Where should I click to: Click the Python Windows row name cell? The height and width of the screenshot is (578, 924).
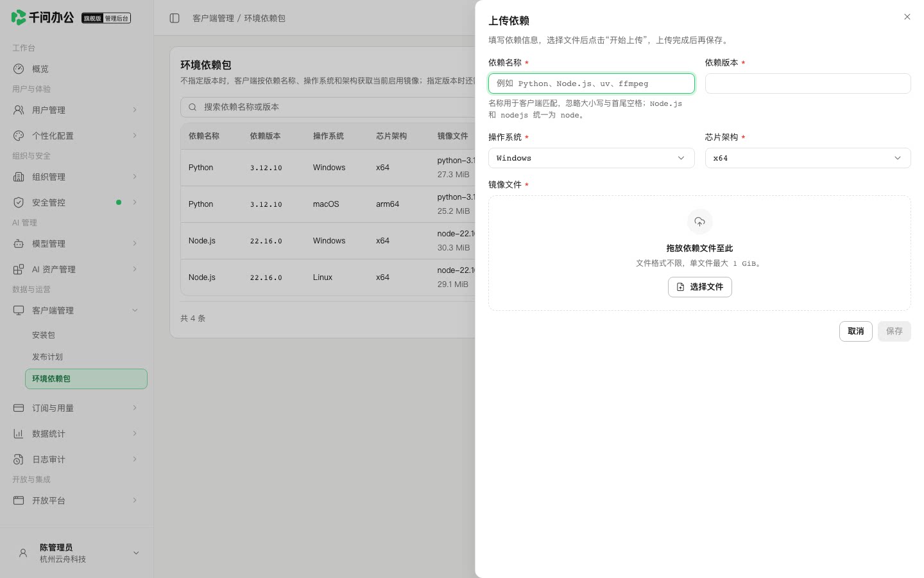(201, 168)
